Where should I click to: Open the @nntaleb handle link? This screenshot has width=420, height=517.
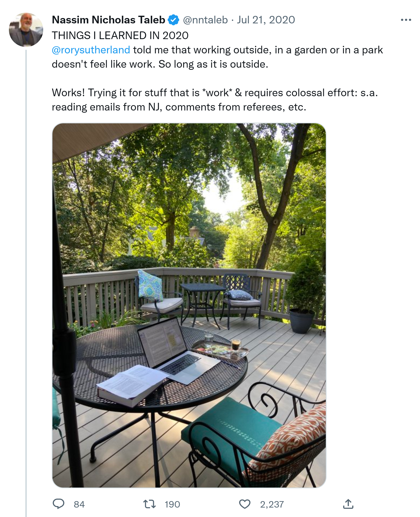(x=205, y=20)
